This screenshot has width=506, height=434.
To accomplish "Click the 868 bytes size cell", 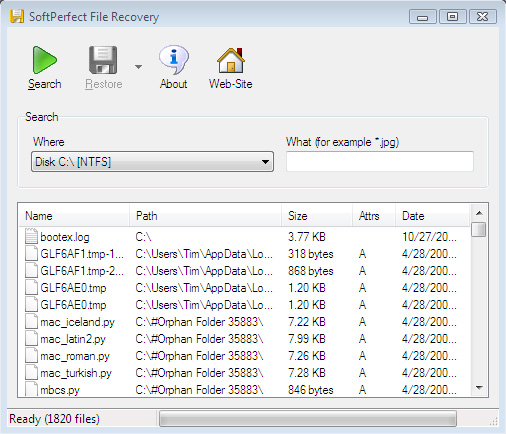I will coord(311,271).
